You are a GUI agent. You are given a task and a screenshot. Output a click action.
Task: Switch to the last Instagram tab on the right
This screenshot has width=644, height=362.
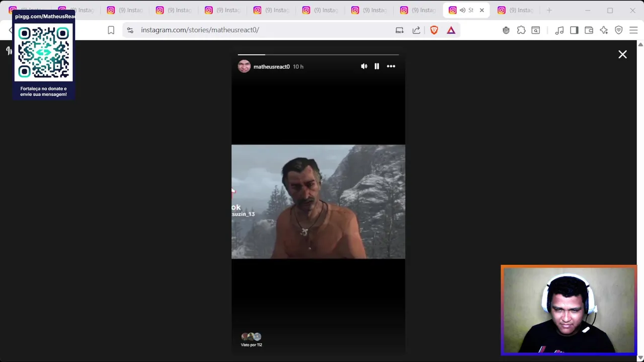[515, 10]
